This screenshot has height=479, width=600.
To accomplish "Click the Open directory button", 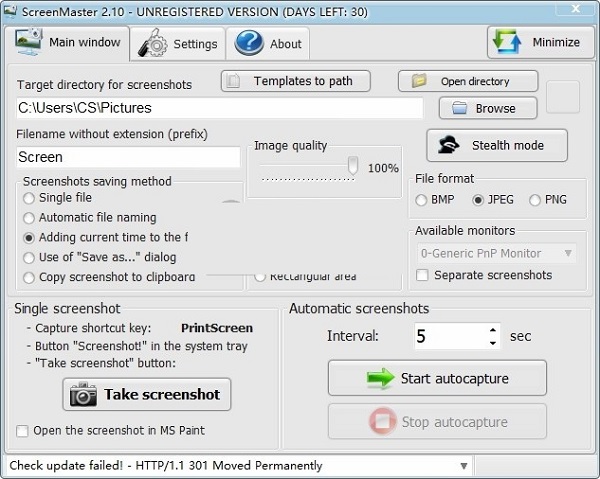I will point(468,81).
